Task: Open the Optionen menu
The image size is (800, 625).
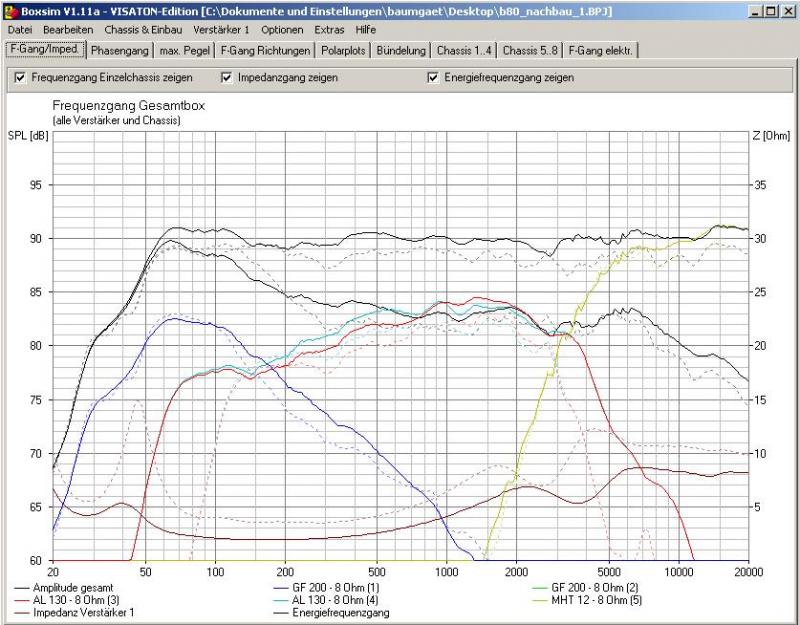Action: coord(282,30)
